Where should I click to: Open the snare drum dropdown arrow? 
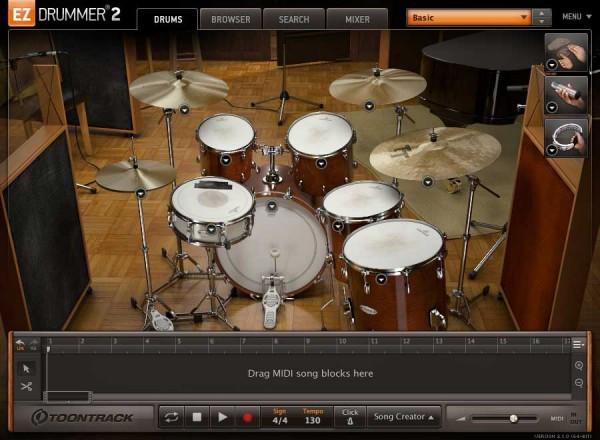pos(211,229)
